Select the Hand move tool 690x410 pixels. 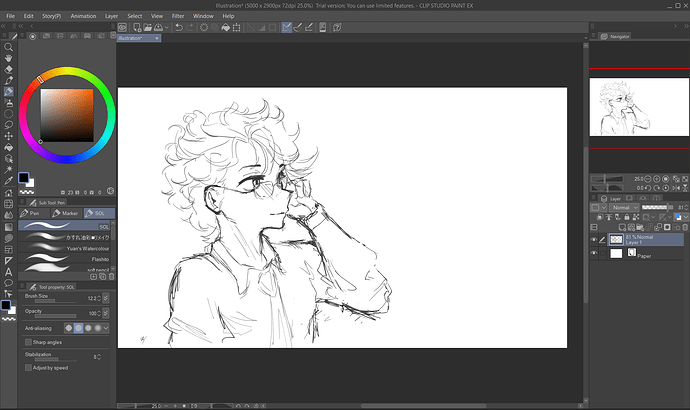coord(8,58)
